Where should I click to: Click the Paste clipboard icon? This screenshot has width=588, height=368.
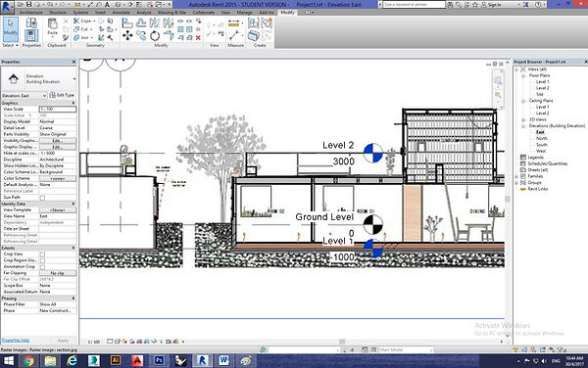pos(53,26)
